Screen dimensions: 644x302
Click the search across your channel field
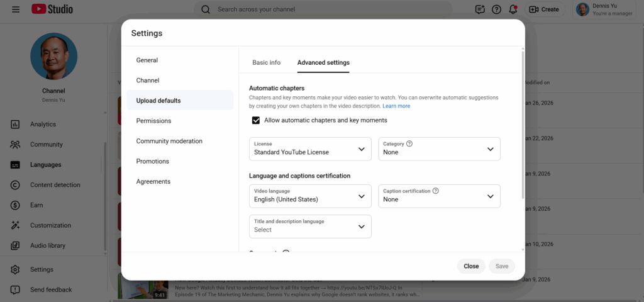327,9
